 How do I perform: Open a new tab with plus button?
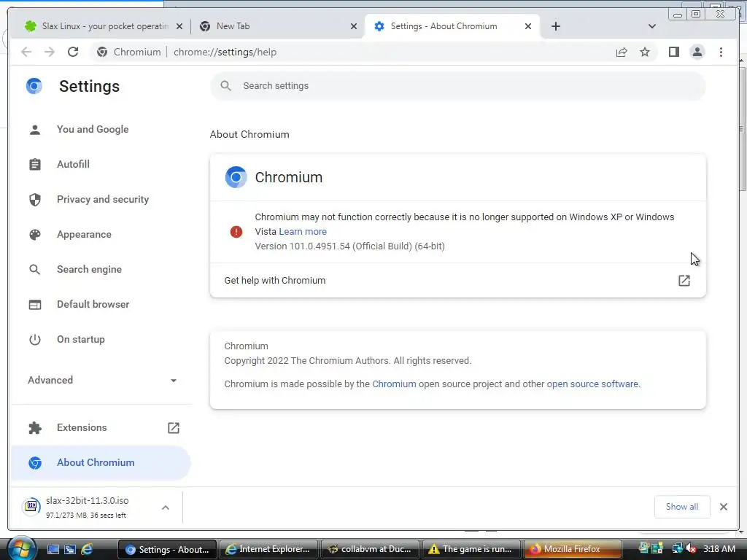555,26
